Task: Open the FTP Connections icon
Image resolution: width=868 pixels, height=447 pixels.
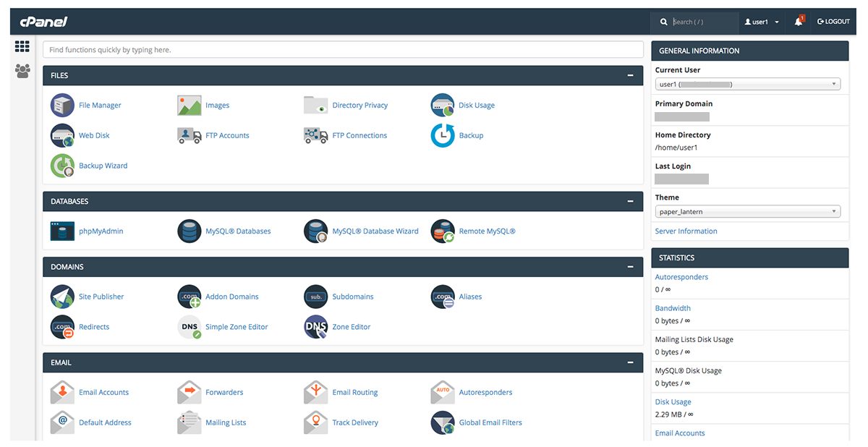Action: click(x=316, y=135)
